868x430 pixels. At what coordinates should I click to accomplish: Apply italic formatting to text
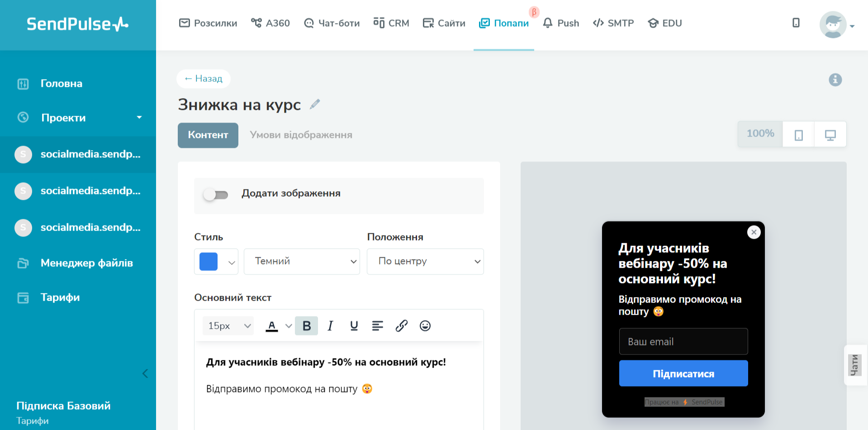(330, 326)
